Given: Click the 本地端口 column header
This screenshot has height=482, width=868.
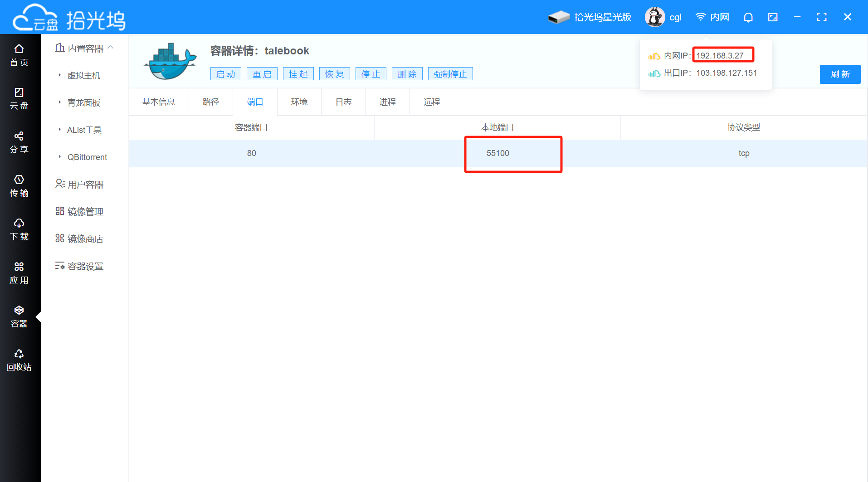Looking at the screenshot, I should (497, 127).
